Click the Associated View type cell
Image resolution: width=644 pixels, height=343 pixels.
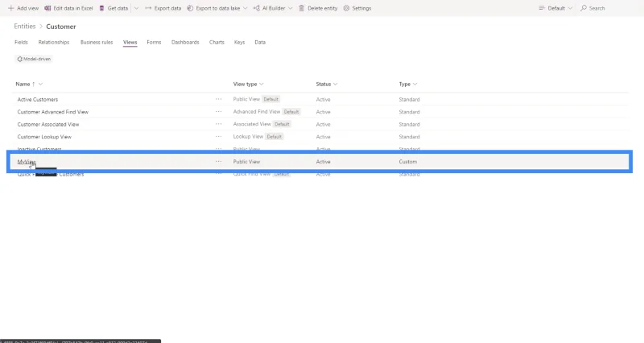[252, 124]
